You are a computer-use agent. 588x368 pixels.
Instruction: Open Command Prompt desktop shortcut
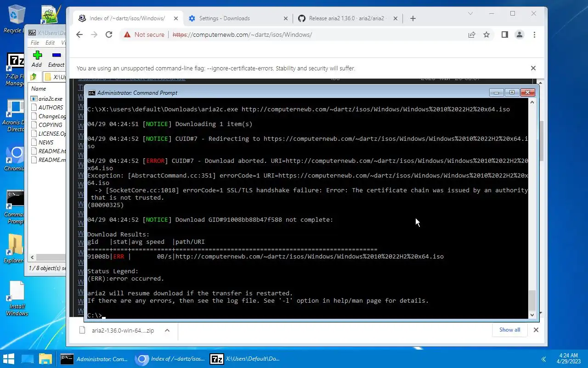[15, 207]
